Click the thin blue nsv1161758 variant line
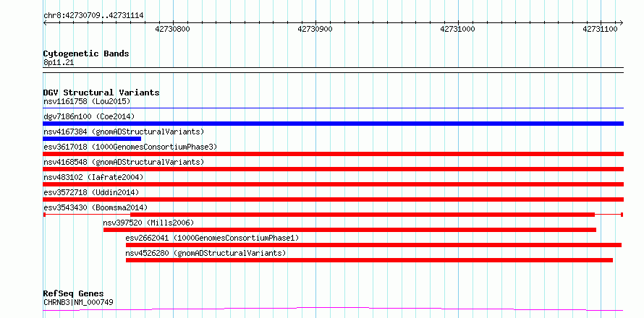The width and height of the screenshot is (644, 318). (x=334, y=108)
